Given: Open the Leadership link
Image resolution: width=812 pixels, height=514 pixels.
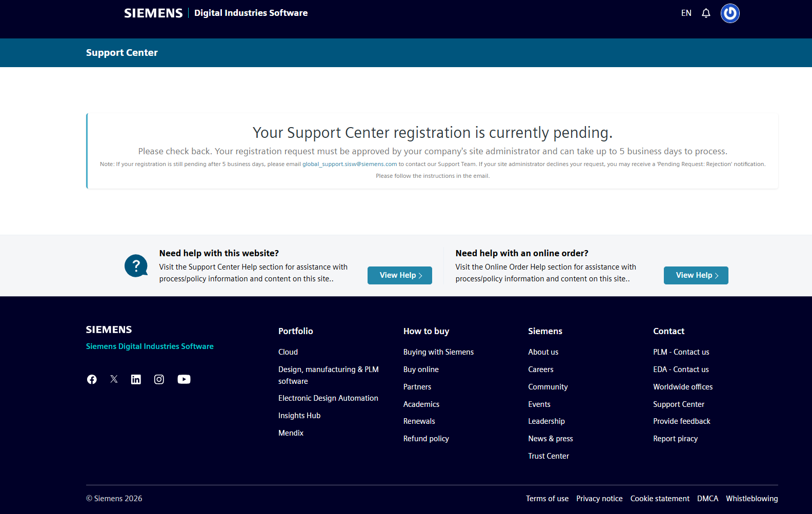Looking at the screenshot, I should point(546,421).
